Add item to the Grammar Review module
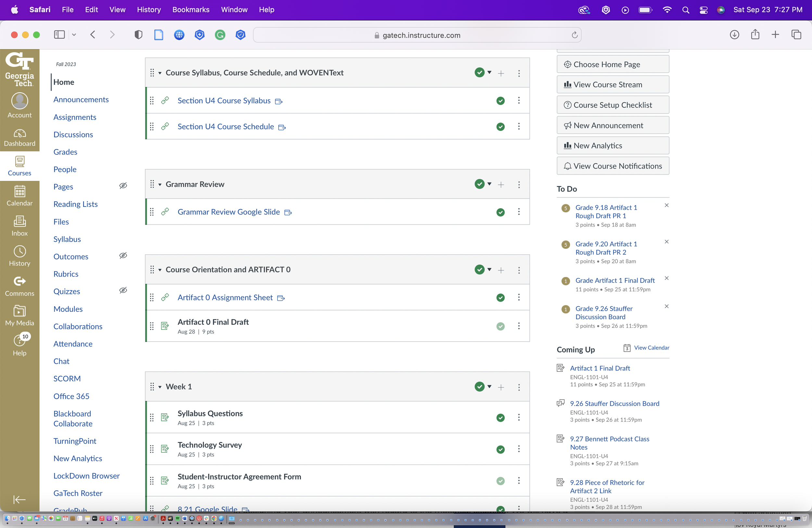Image resolution: width=812 pixels, height=528 pixels. coord(501,184)
